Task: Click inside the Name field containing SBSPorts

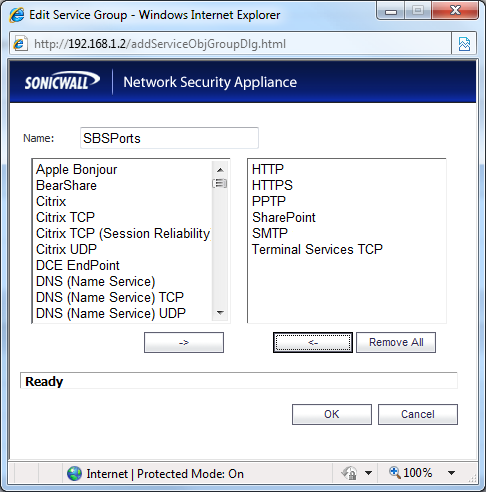Action: [169, 138]
